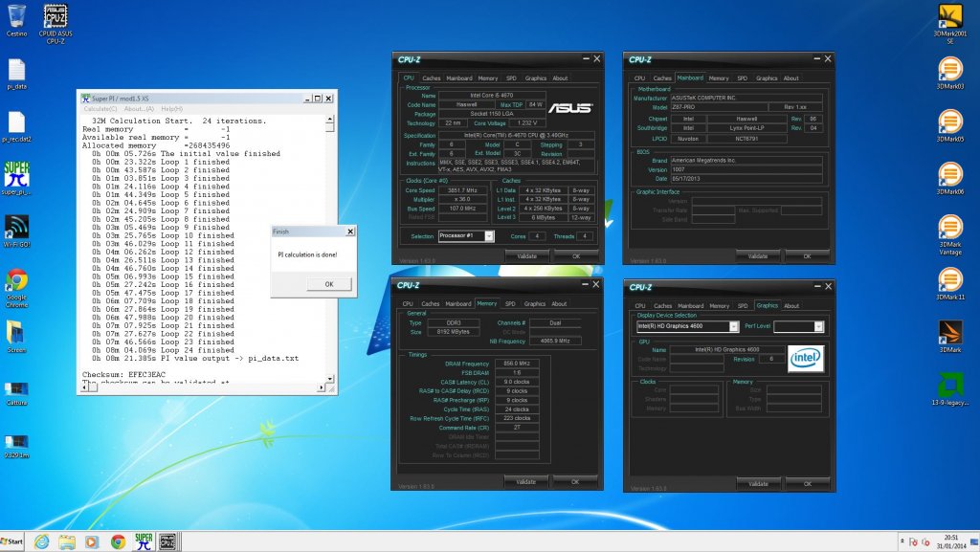Open the SPD tab in the CPU-Z processor window

pos(511,78)
